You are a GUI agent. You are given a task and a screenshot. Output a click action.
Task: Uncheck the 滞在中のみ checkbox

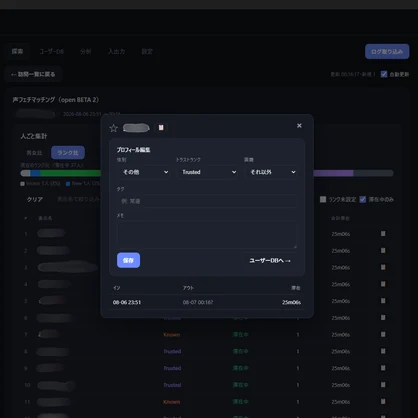(x=363, y=199)
